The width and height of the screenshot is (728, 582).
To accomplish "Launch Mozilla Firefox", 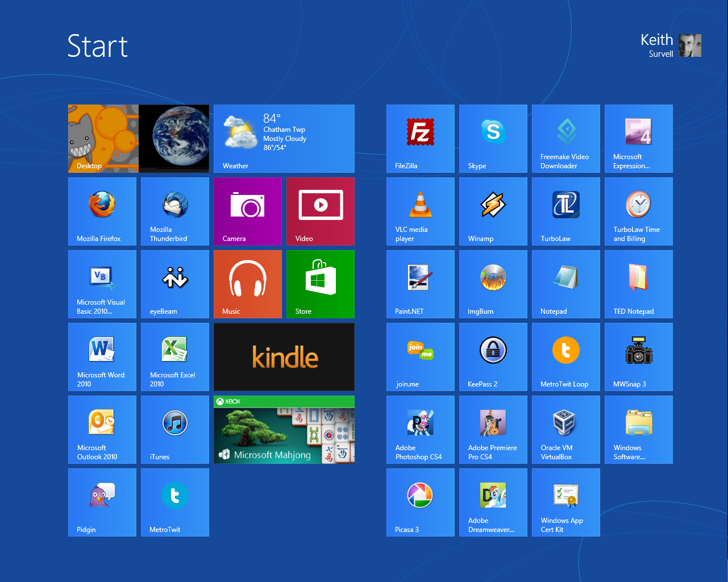I will pyautogui.click(x=102, y=211).
